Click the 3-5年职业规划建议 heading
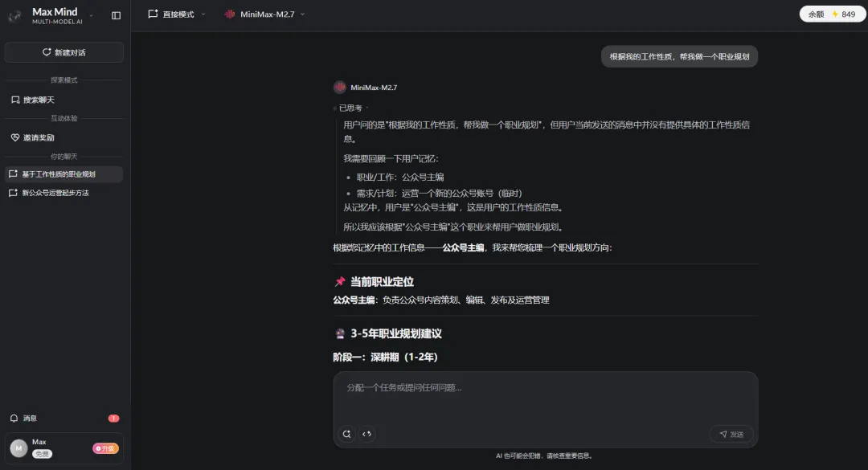This screenshot has width=868, height=470. pyautogui.click(x=395, y=333)
